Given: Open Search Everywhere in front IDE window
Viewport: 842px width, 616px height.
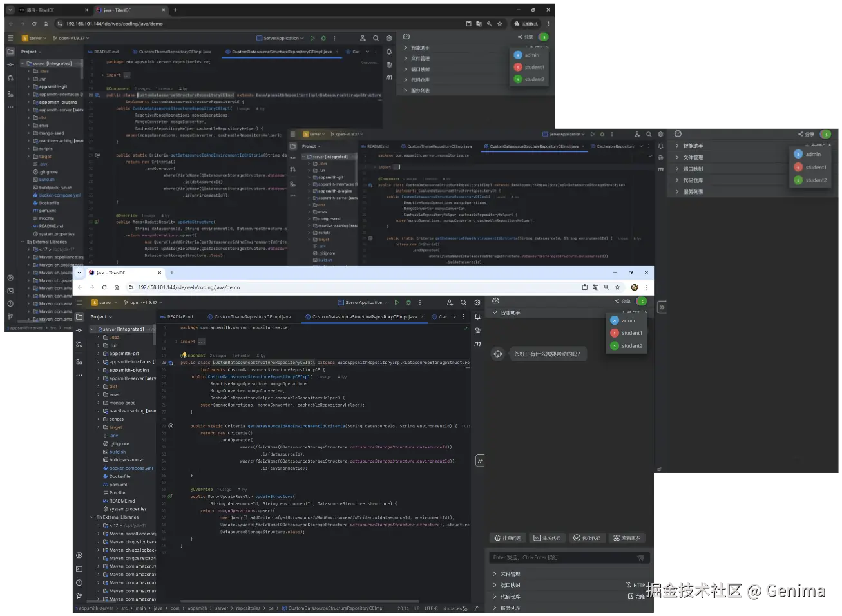Looking at the screenshot, I should click(x=463, y=302).
